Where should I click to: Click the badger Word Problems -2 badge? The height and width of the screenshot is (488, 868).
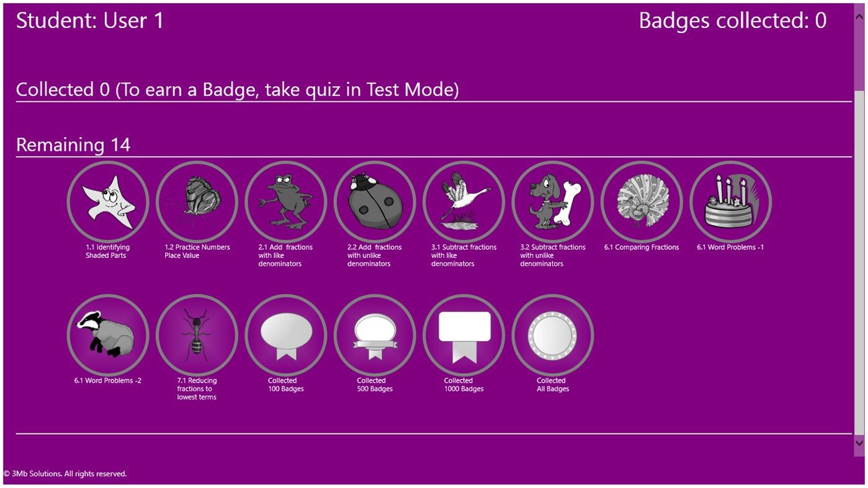[x=108, y=335]
